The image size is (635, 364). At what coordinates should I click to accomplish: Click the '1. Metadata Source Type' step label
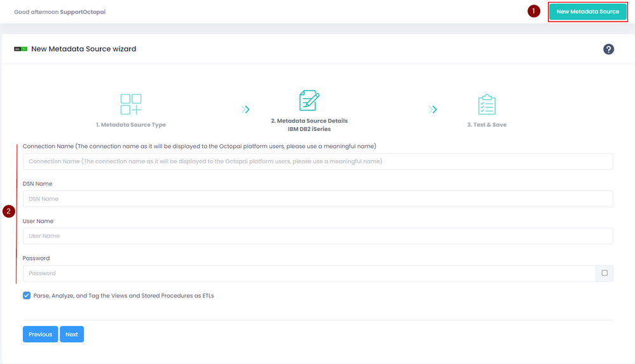[131, 125]
